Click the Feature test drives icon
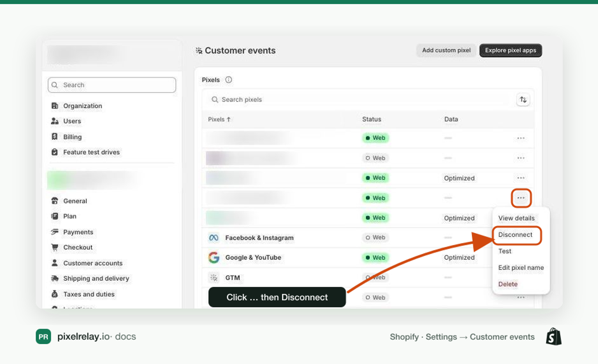This screenshot has height=364, width=598. pyautogui.click(x=55, y=152)
